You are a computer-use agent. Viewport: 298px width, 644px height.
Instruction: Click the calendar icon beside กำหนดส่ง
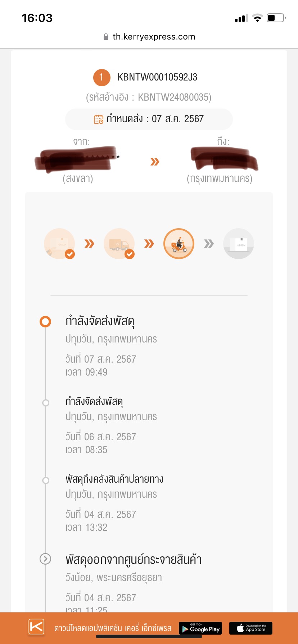point(99,119)
